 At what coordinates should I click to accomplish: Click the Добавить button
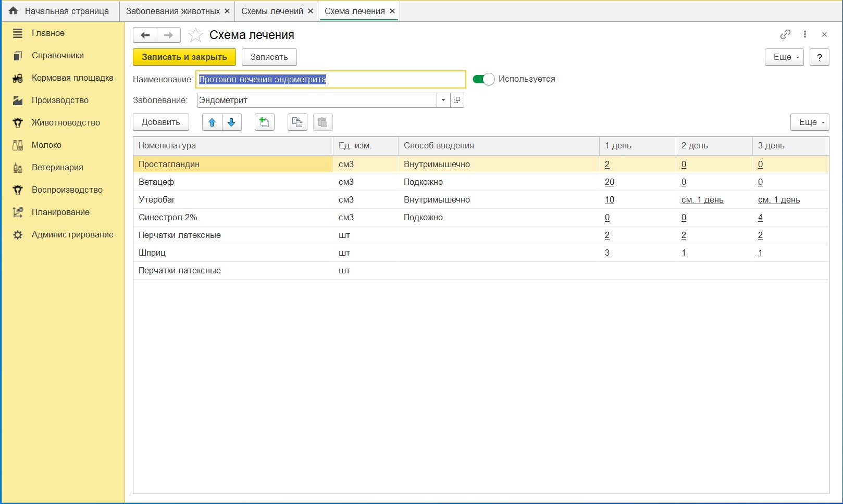[161, 122]
